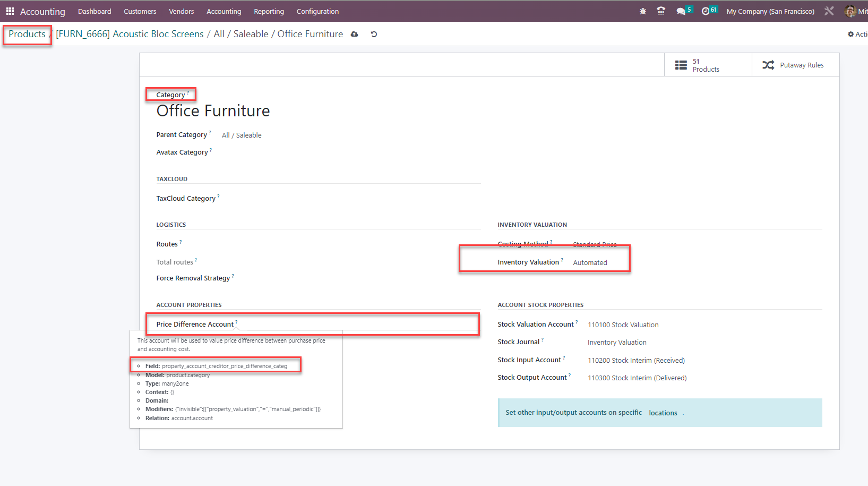The width and height of the screenshot is (868, 486).
Task: Follow the locations link in the blue notice
Action: click(x=663, y=413)
